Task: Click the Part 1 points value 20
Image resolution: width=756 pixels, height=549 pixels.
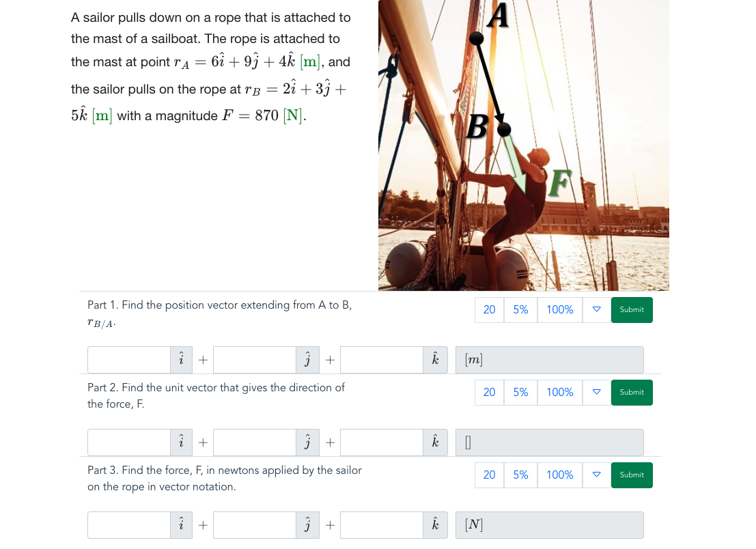Action: coord(490,309)
